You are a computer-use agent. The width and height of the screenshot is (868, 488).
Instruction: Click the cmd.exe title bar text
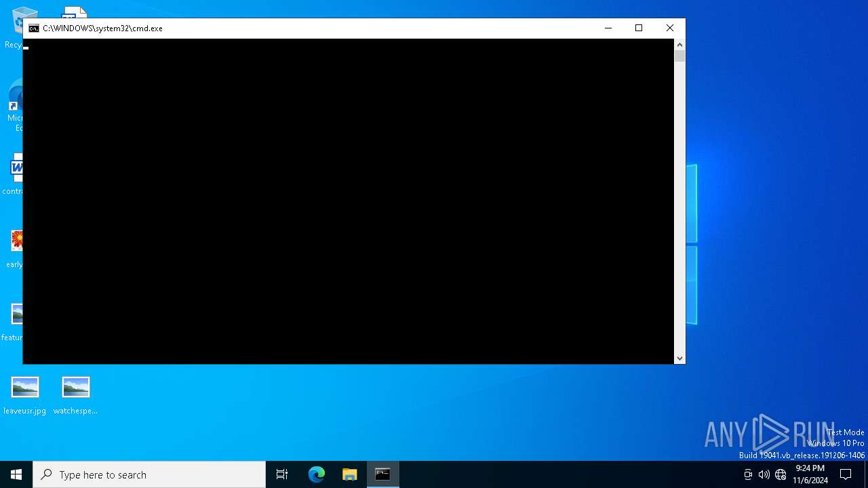coord(102,28)
